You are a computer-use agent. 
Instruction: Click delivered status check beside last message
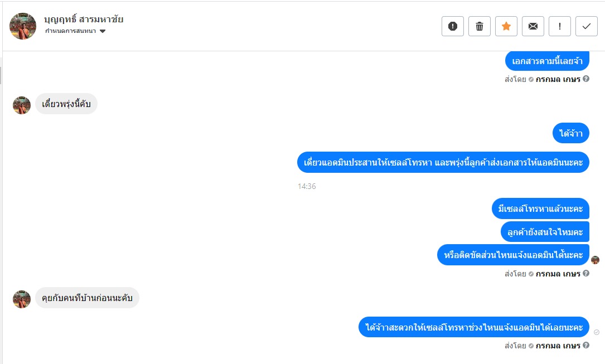click(x=597, y=332)
